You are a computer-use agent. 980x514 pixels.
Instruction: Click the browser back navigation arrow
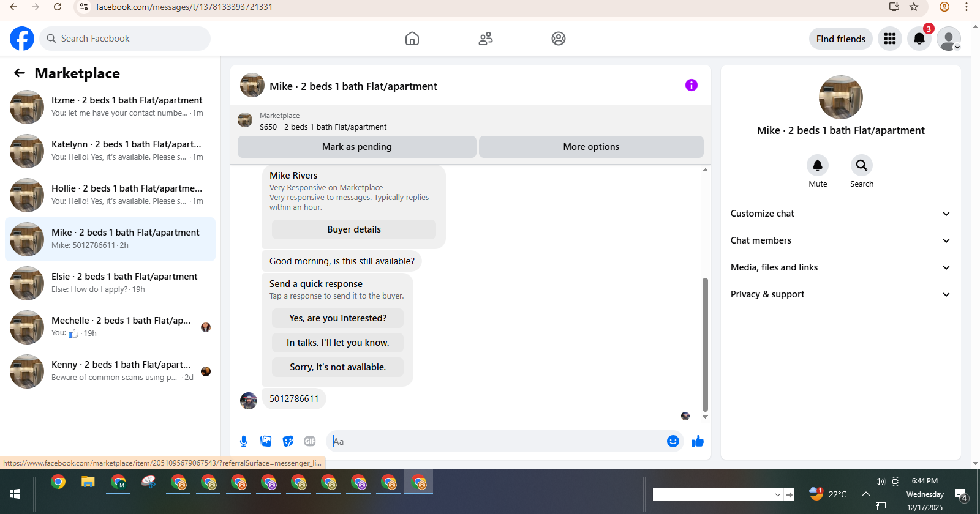(x=13, y=7)
